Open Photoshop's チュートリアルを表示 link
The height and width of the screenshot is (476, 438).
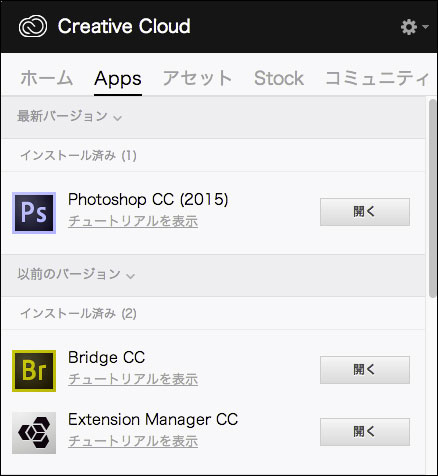point(133,221)
